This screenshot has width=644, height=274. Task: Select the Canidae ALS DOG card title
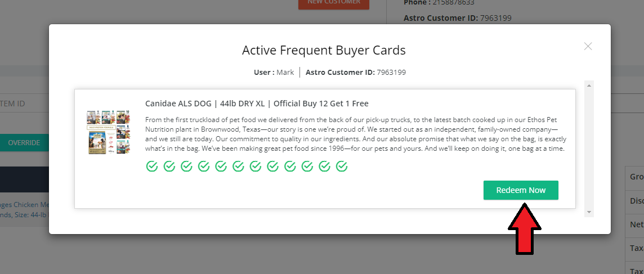click(257, 104)
